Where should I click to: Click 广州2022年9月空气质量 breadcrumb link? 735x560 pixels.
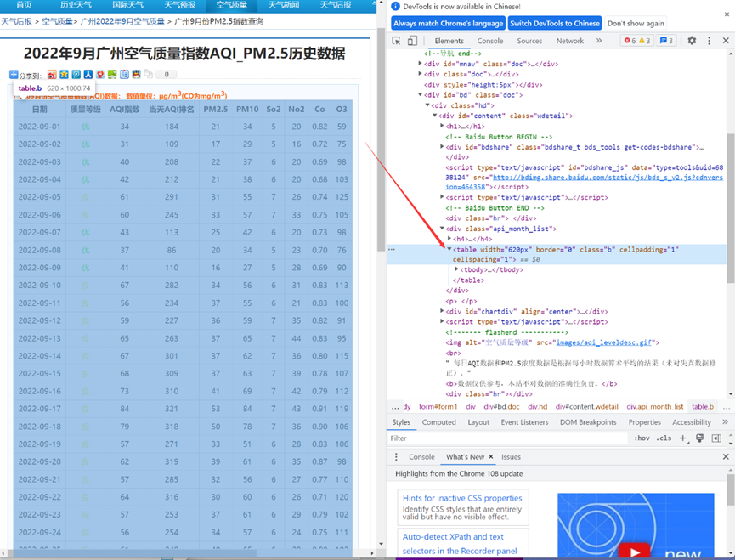coord(122,21)
